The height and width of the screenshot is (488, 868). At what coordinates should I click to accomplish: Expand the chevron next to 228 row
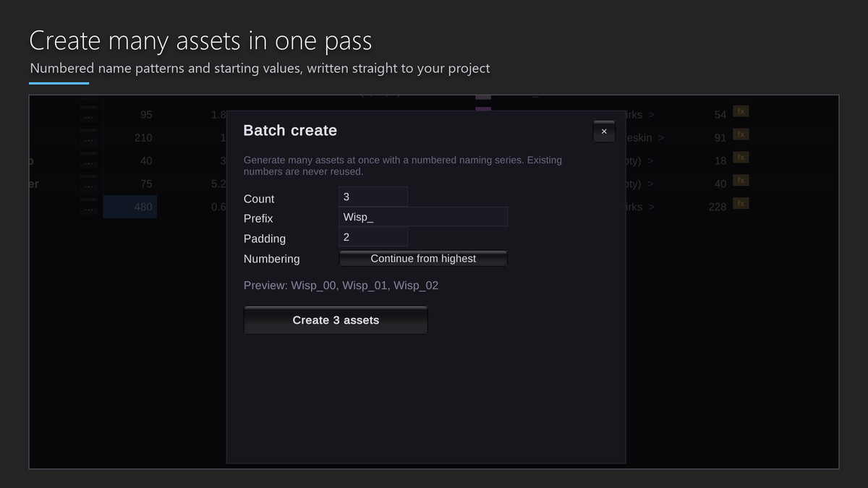tap(651, 207)
